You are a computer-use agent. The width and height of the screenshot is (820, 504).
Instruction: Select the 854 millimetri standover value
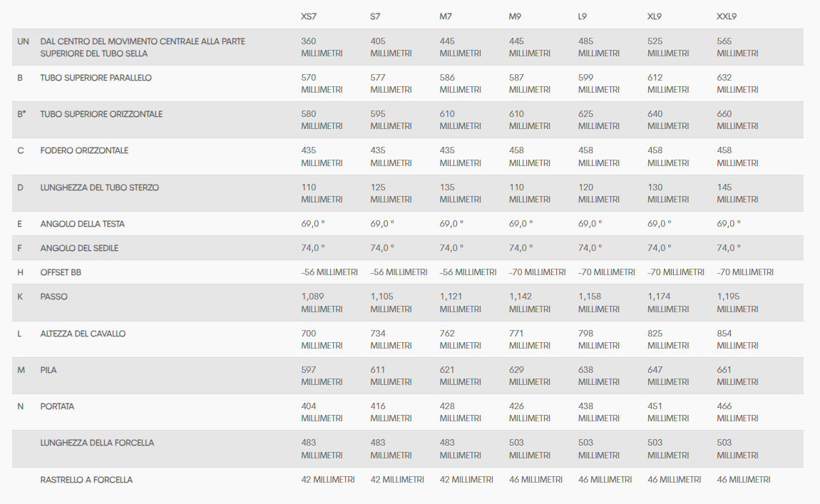737,339
